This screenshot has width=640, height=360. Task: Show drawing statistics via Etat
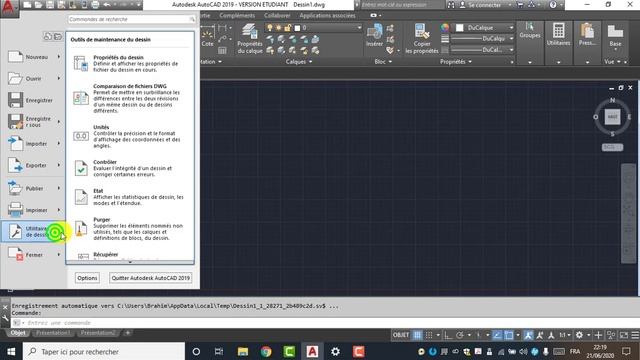coord(130,197)
